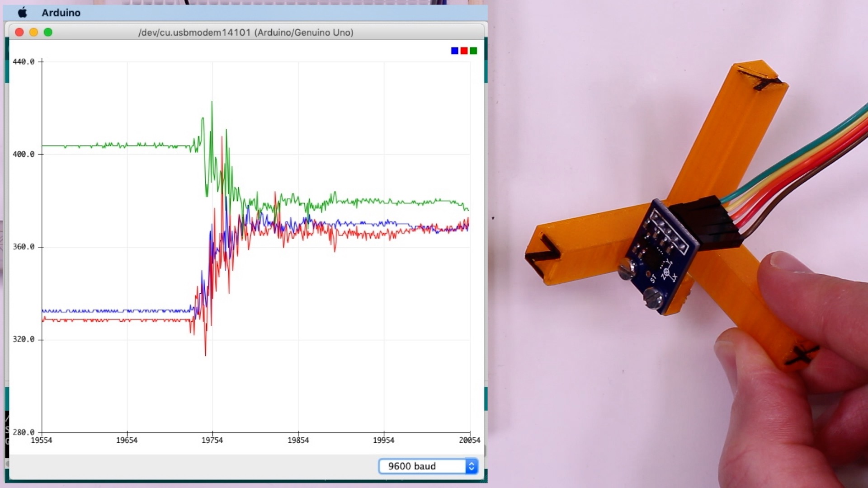Click the down arrow on baud rate stepper
This screenshot has width=868, height=488.
coord(472,469)
